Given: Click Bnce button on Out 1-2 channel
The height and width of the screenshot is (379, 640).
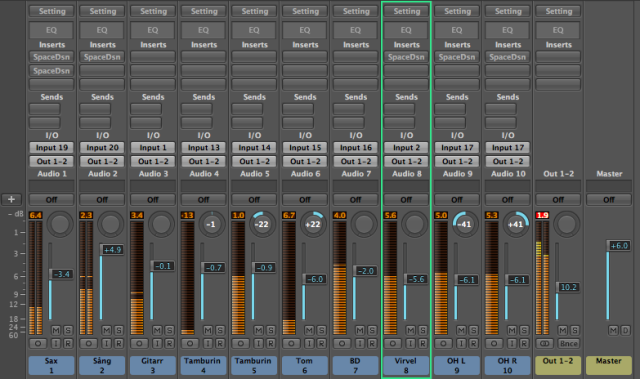Looking at the screenshot, I should coord(569,344).
